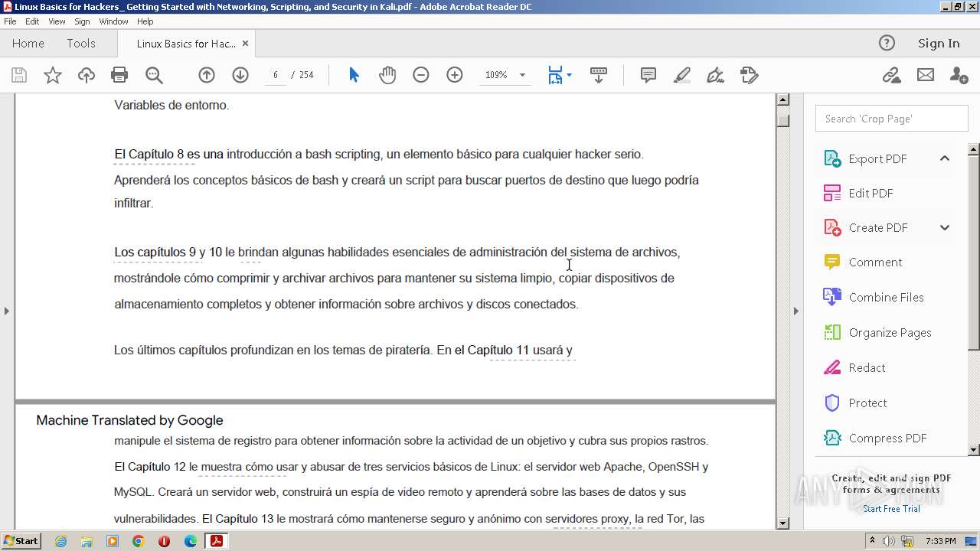The height and width of the screenshot is (551, 980).
Task: Open the Organize Pages tool
Action: coord(890,332)
